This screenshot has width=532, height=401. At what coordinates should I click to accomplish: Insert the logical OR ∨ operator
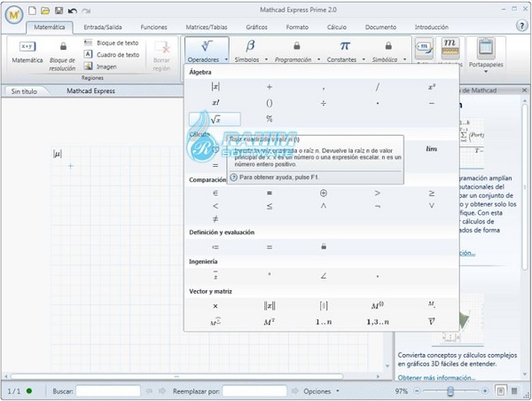click(x=432, y=206)
